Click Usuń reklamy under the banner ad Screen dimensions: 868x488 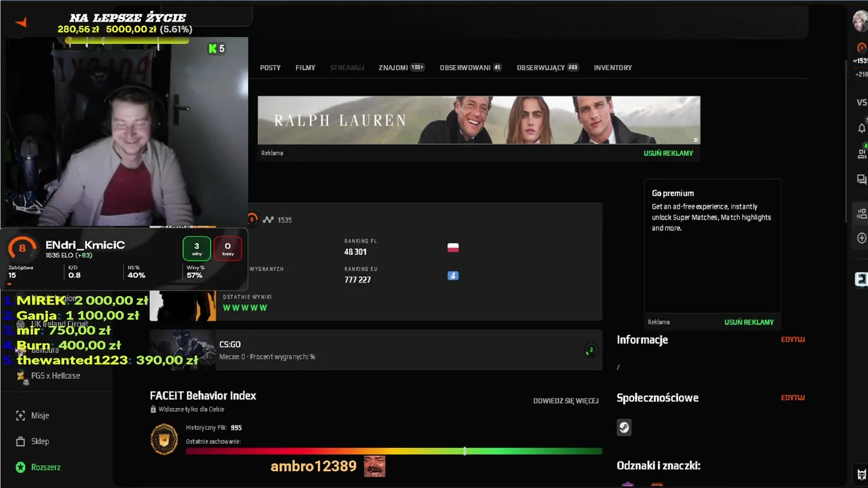(668, 153)
